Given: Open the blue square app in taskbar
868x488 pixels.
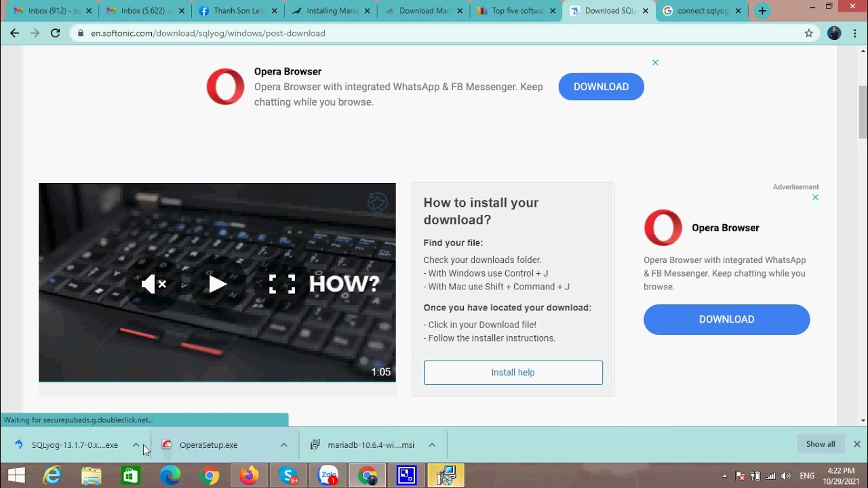Looking at the screenshot, I should pyautogui.click(x=407, y=476).
